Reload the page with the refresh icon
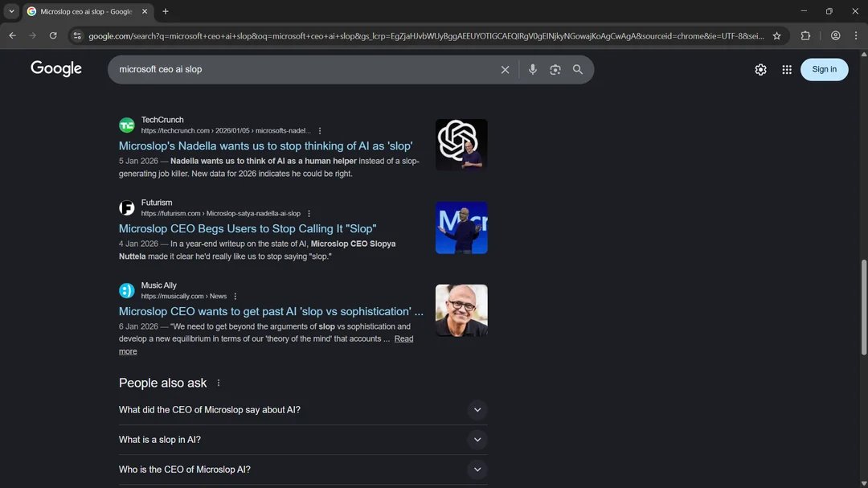The width and height of the screenshot is (868, 488). 53,35
